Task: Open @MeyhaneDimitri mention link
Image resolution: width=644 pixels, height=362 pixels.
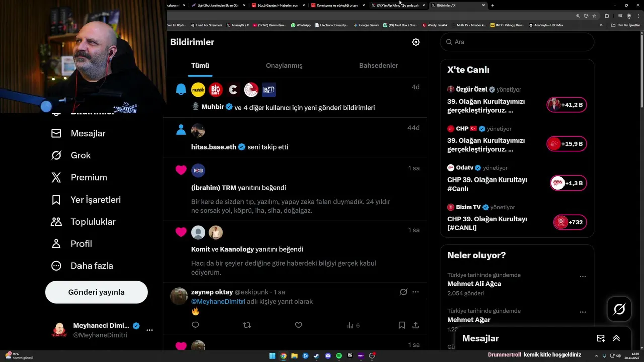Action: (x=218, y=301)
